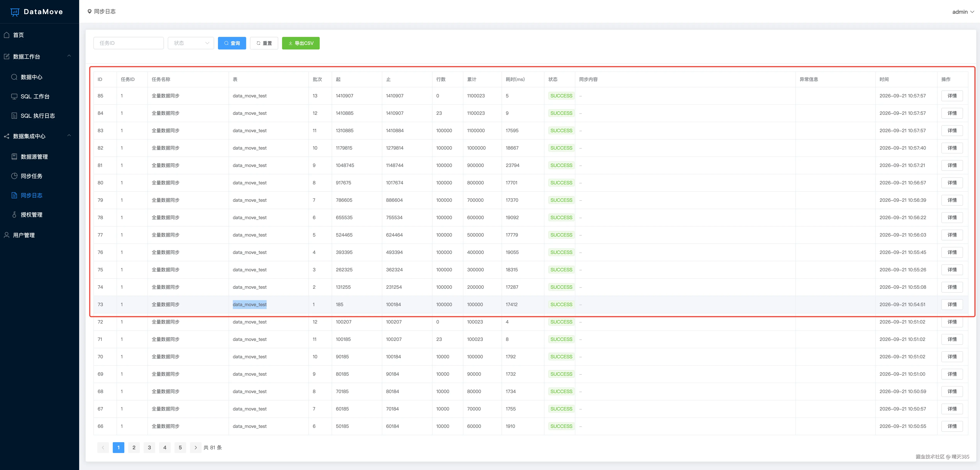Screen dimensions: 980x470
Task: Click the 重置 reset button
Action: click(x=264, y=43)
